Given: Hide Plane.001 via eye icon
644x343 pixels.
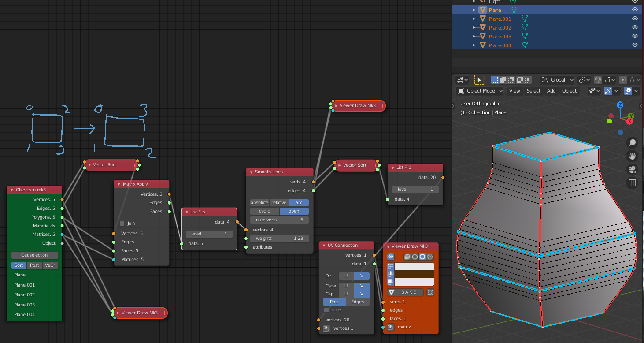Looking at the screenshot, I should [x=635, y=19].
